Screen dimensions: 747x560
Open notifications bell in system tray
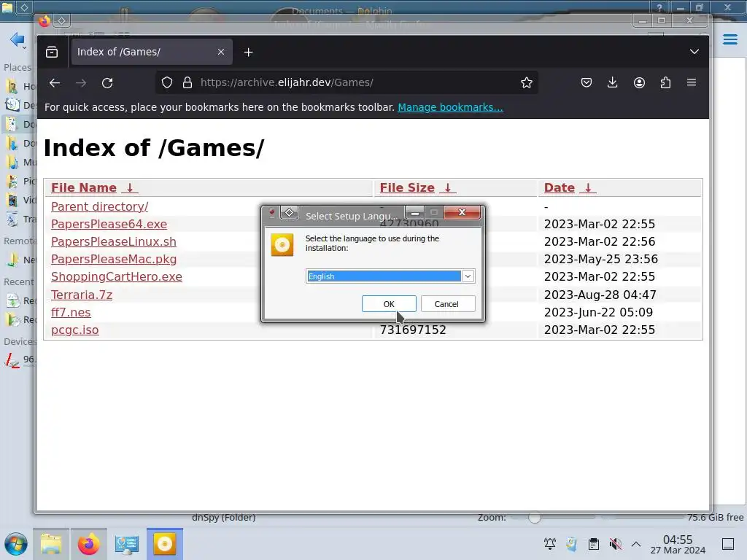click(550, 544)
